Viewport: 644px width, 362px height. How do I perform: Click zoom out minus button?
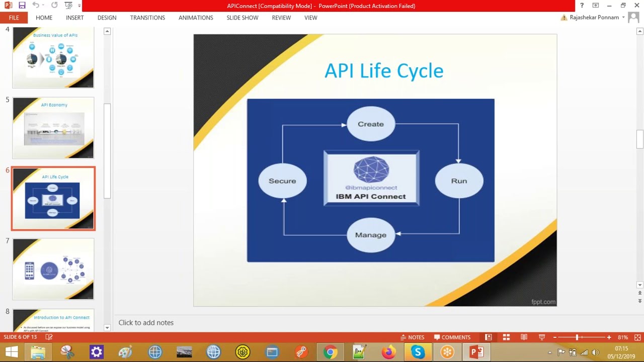pyautogui.click(x=555, y=337)
